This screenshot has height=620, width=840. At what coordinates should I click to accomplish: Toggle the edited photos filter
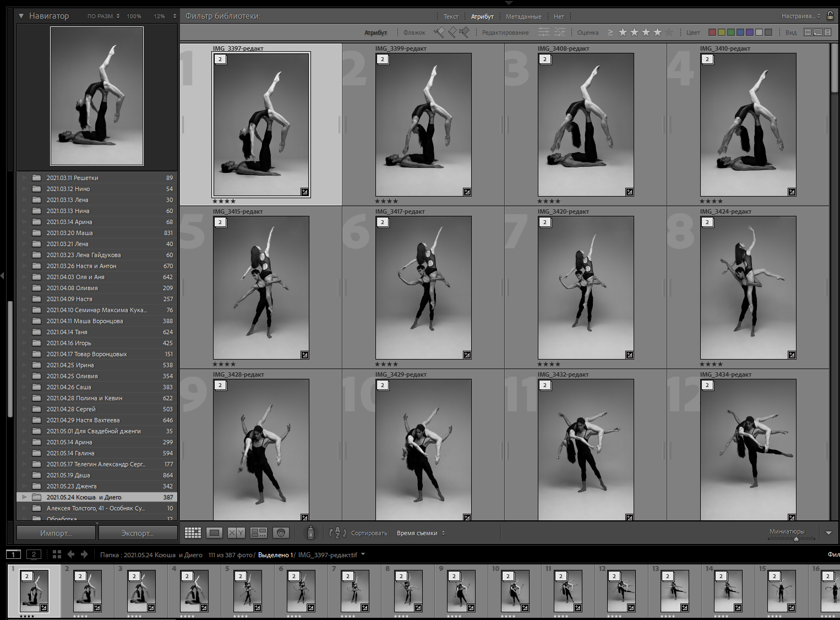pyautogui.click(x=544, y=32)
